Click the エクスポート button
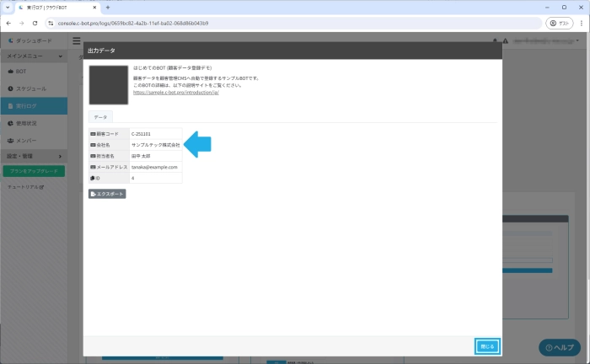Screen dimensions: 590x364 107,194
